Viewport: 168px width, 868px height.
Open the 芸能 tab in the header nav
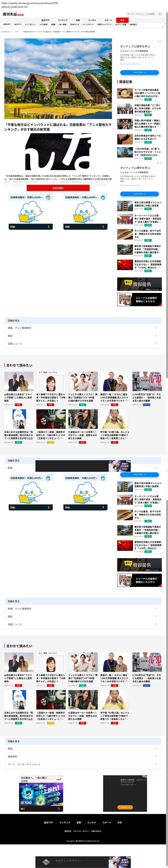click(x=78, y=20)
